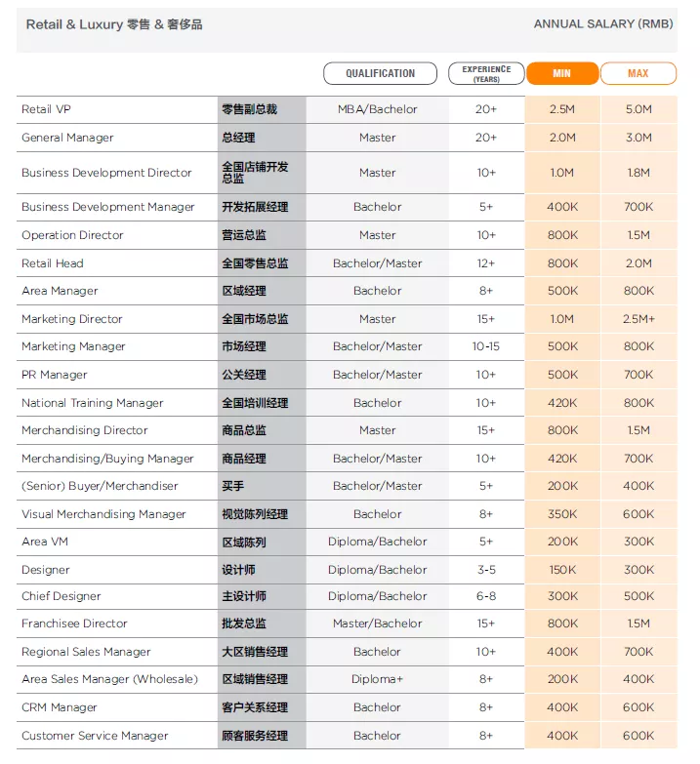Click 'Diploma+' qualification cell
The width and height of the screenshot is (700, 764).
pyautogui.click(x=377, y=679)
